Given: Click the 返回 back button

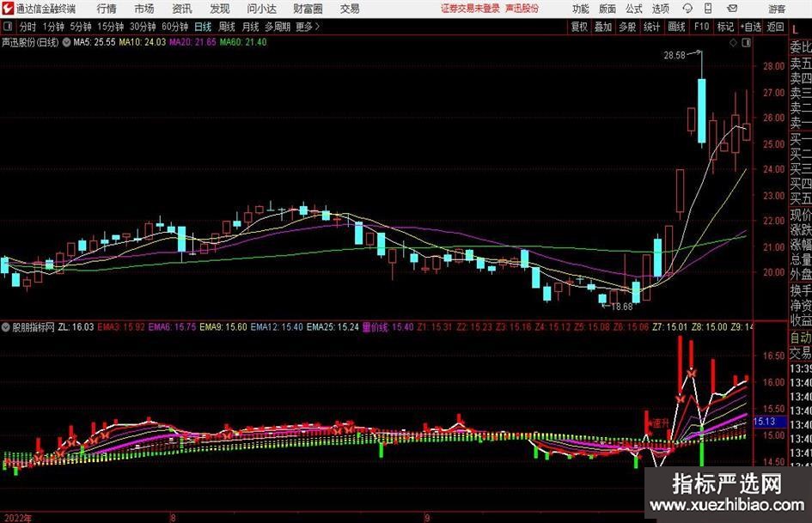Looking at the screenshot, I should [x=775, y=27].
